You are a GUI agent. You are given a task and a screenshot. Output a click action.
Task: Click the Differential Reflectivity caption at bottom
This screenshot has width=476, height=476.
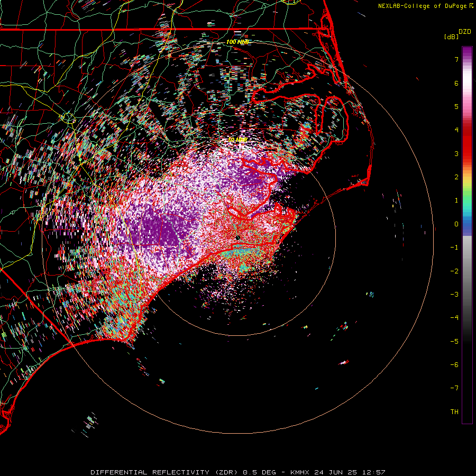click(238, 472)
